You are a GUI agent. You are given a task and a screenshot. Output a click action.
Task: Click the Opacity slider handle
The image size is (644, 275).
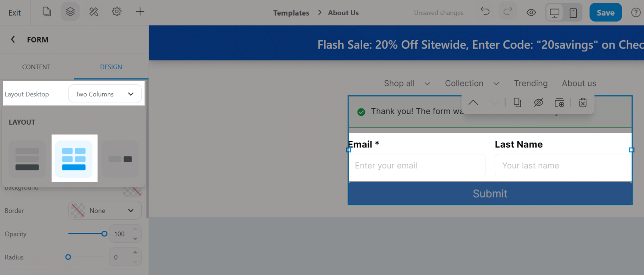click(104, 234)
